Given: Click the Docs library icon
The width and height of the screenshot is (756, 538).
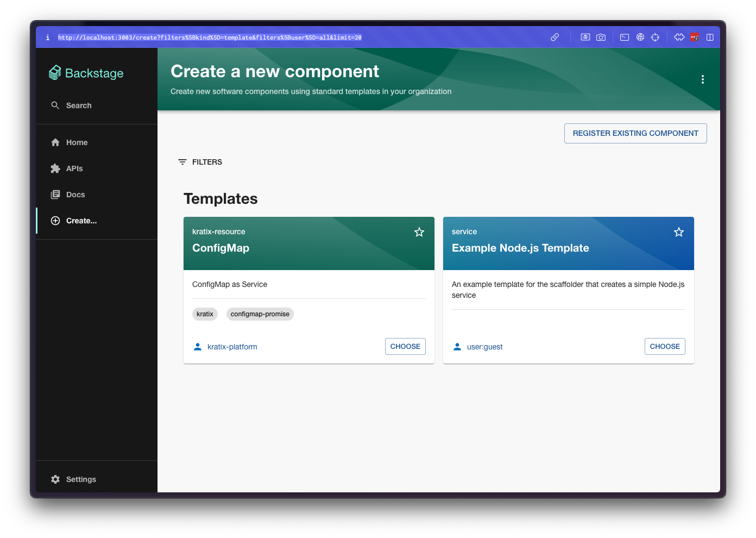Looking at the screenshot, I should (55, 195).
